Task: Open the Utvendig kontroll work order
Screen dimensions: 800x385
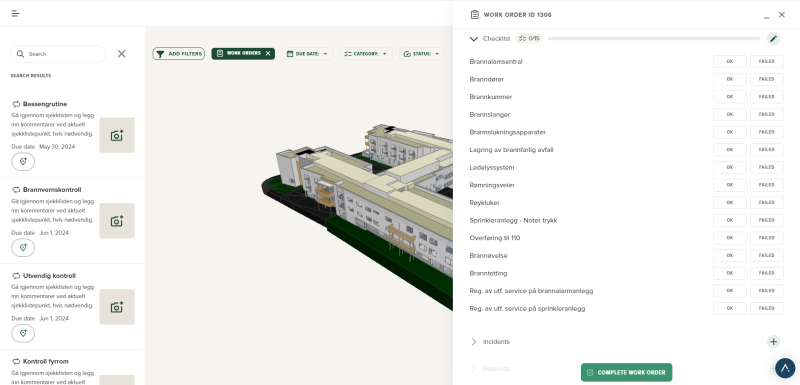Action: pyautogui.click(x=49, y=276)
